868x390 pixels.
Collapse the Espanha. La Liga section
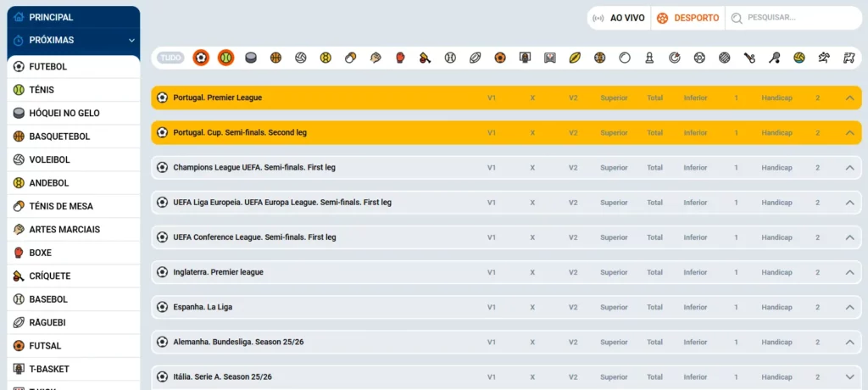tap(850, 308)
